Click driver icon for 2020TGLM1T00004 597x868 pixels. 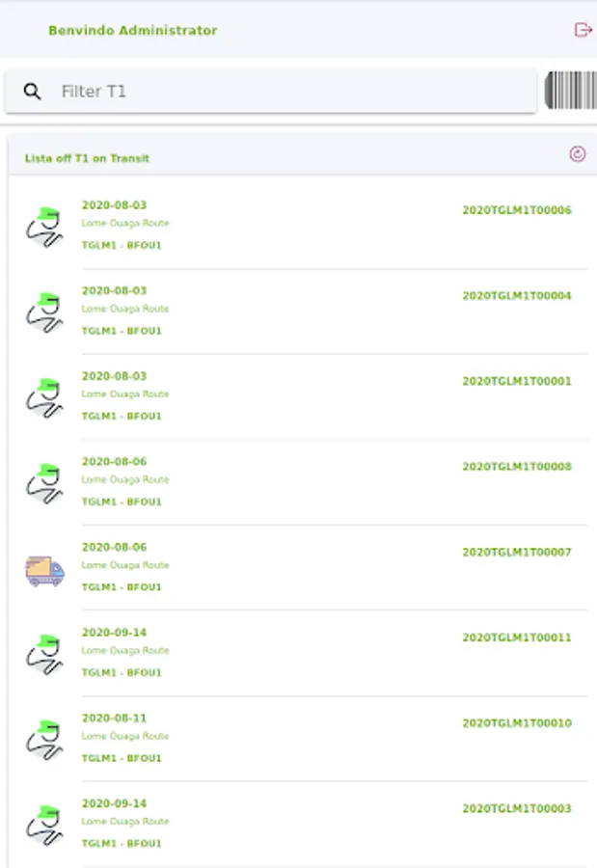[44, 312]
